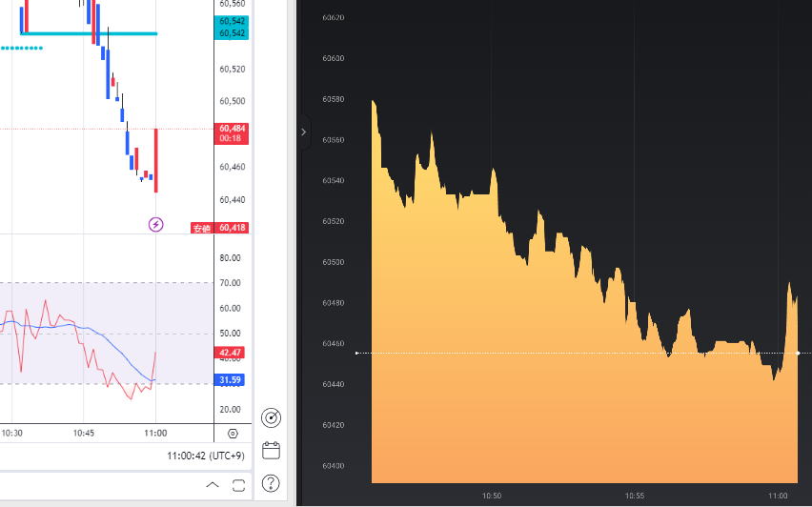Screen dimensions: 812x507
Task: Open the radar target icon in sidebar
Action: coord(271,417)
